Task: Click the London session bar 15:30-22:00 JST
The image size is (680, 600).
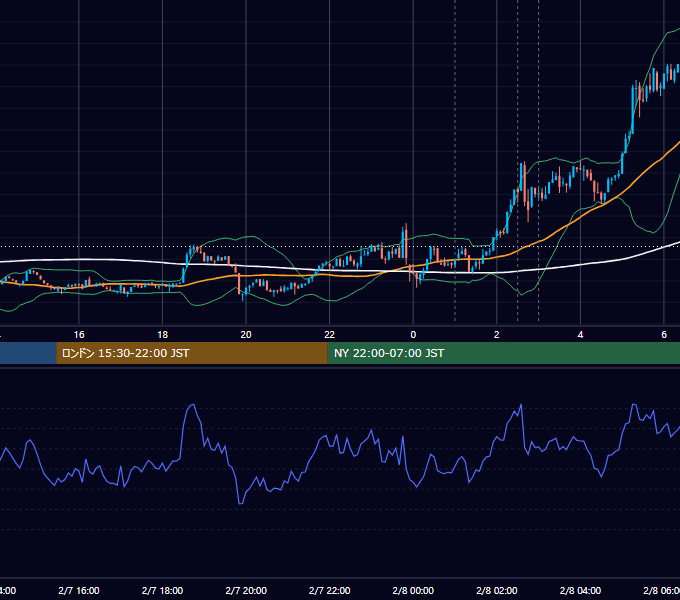Action: pos(192,353)
